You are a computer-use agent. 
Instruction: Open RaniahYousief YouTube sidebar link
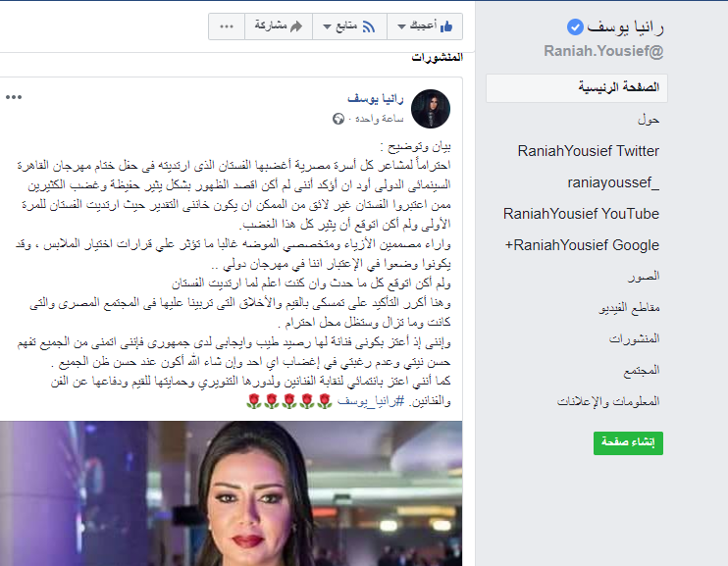click(x=581, y=214)
